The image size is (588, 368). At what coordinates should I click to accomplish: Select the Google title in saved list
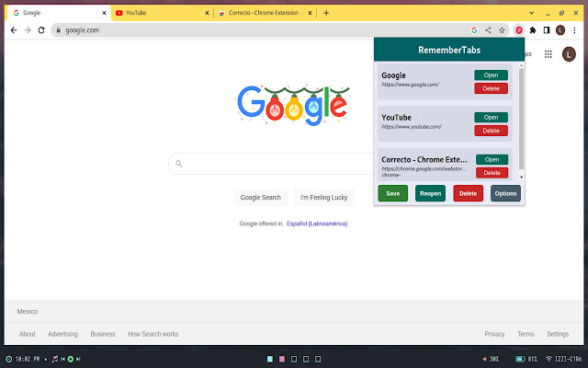[393, 75]
